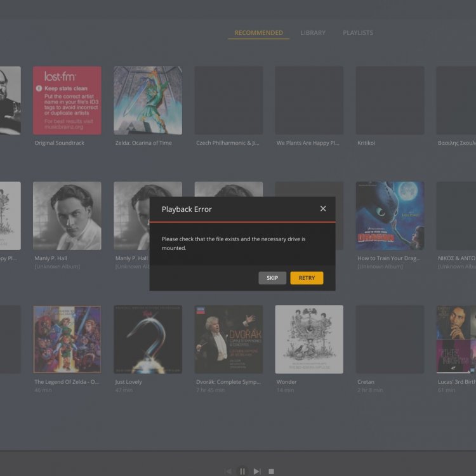The width and height of the screenshot is (476, 476).
Task: Click the 'Cretan' playlist title
Action: [x=366, y=382]
